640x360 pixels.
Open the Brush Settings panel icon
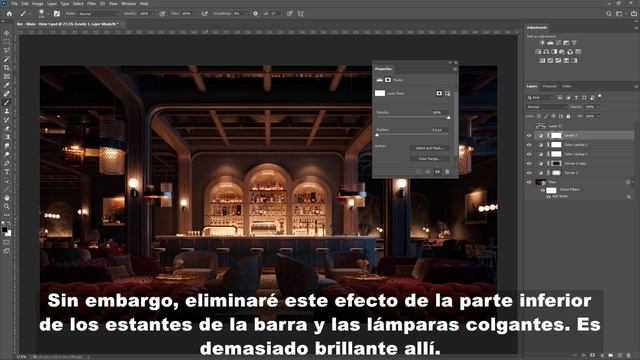[57, 13]
